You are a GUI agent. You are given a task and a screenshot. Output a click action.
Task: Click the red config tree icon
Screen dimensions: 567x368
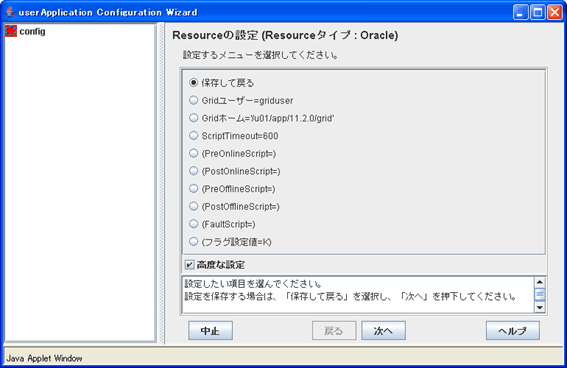11,31
